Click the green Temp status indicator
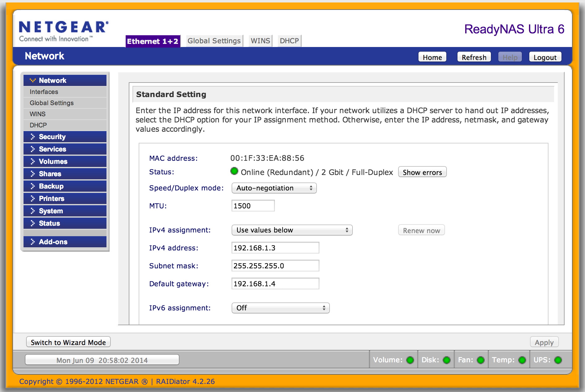Screen dimensions: 585x392 coord(522,360)
